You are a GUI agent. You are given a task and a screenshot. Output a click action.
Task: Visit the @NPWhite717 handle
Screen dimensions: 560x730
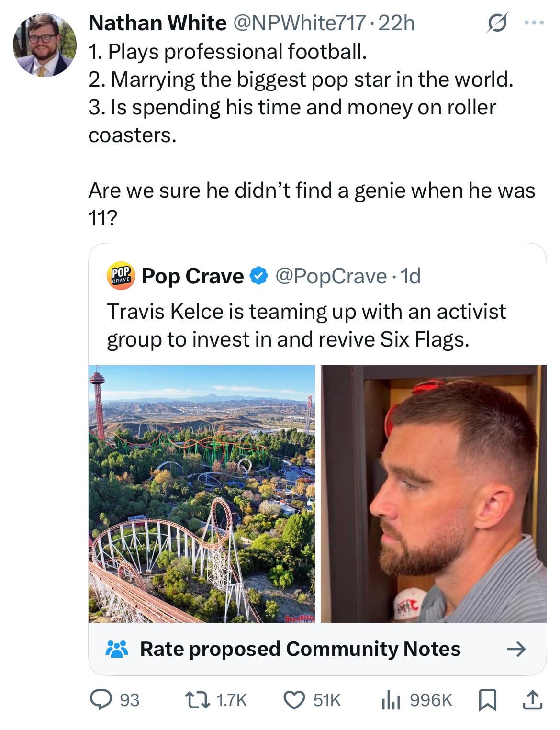coord(299,23)
